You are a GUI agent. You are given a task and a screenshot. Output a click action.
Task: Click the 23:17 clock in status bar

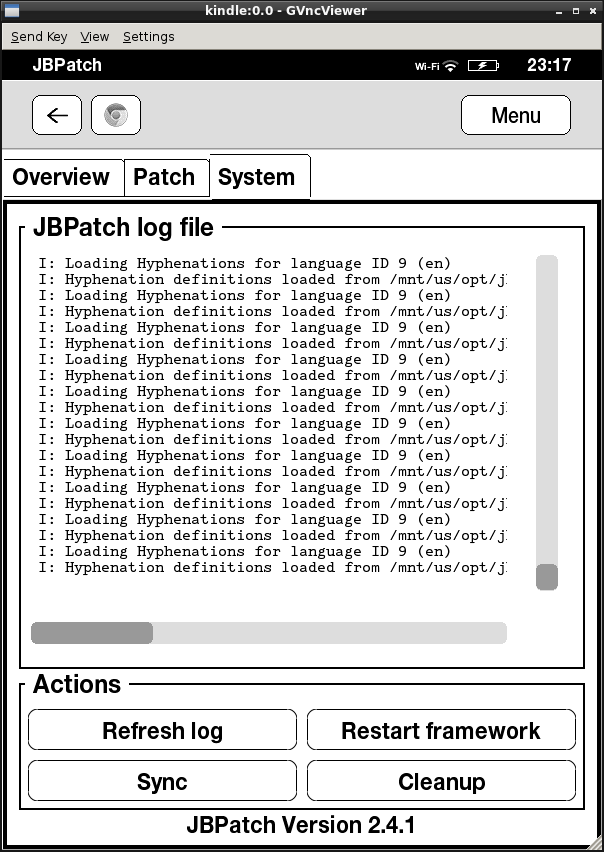coord(549,65)
